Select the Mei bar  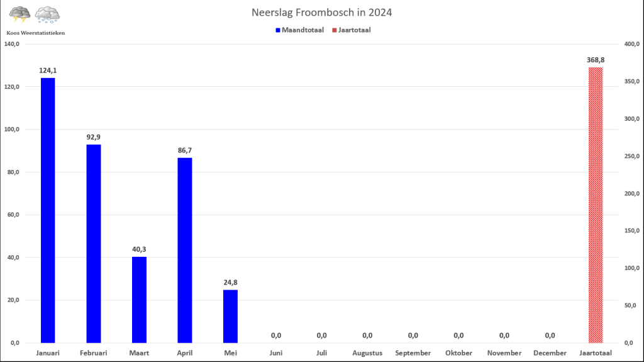pos(230,316)
